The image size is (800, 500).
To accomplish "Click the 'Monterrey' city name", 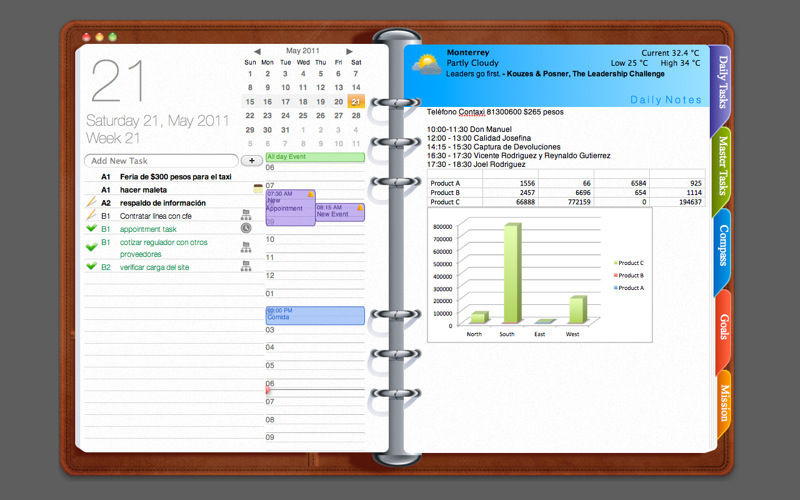I will click(x=468, y=52).
